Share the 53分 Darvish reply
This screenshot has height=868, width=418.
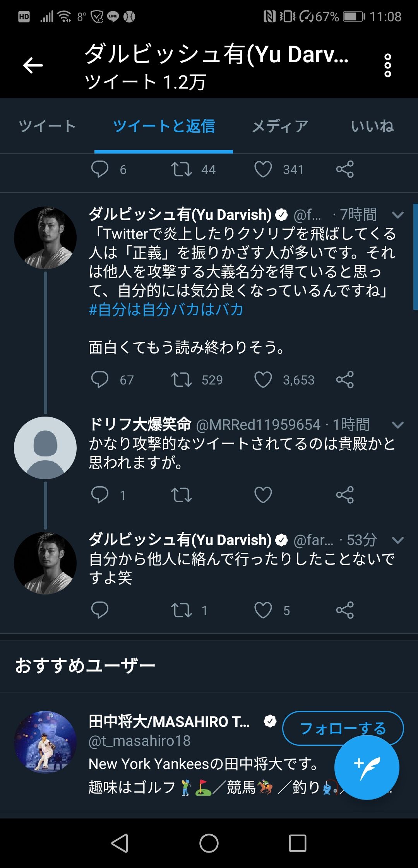pos(345,610)
